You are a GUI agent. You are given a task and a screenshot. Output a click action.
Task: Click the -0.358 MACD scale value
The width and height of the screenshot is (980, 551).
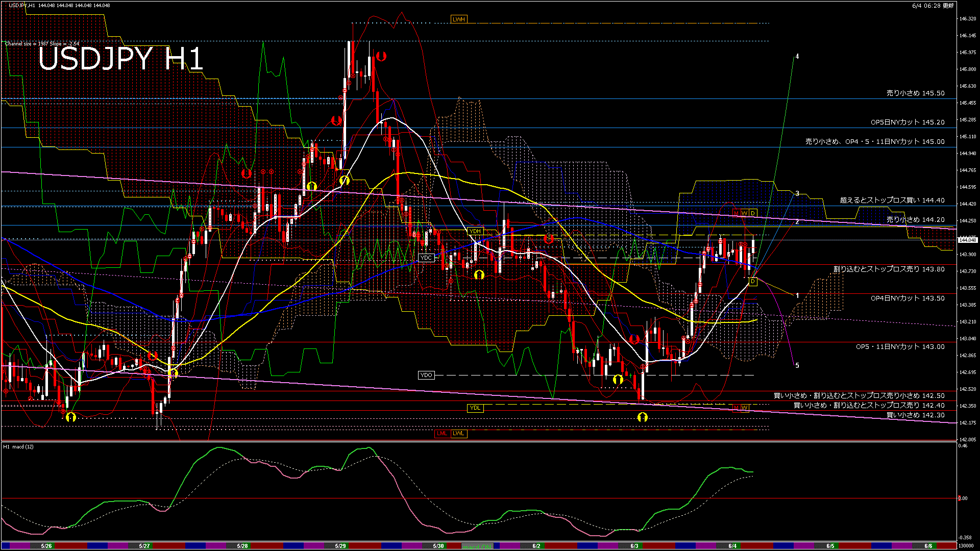point(965,537)
